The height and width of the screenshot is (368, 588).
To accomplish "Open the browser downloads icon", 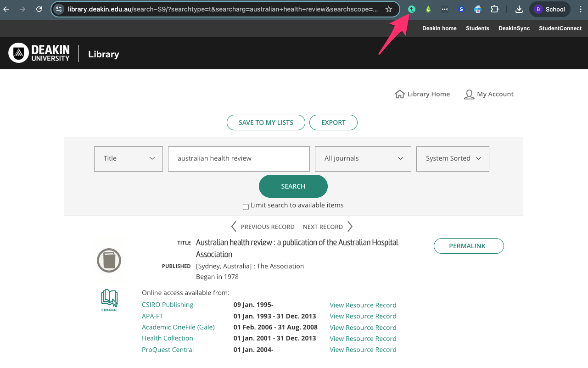I will pos(519,9).
